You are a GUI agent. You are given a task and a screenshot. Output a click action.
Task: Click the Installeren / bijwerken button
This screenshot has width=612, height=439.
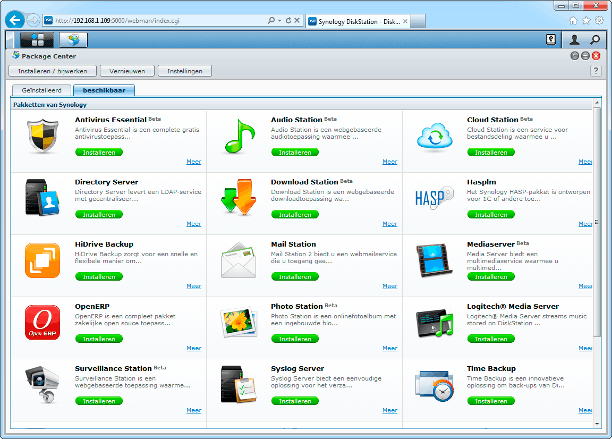coord(53,71)
